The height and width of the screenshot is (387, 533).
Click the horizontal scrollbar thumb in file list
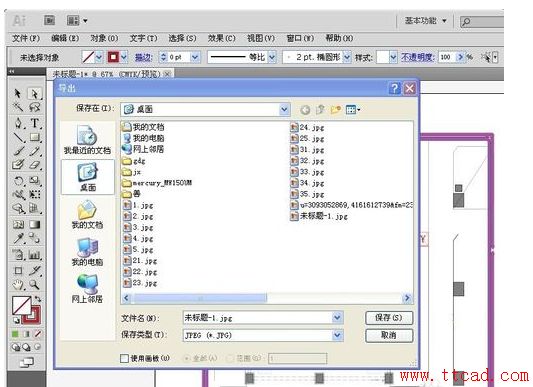coord(200,298)
